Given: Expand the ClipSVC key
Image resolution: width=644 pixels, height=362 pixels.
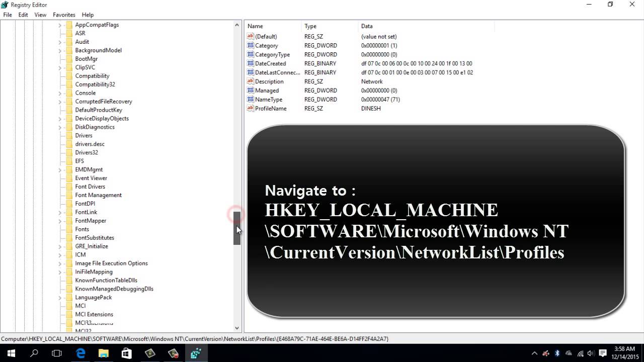Looking at the screenshot, I should pos(60,68).
